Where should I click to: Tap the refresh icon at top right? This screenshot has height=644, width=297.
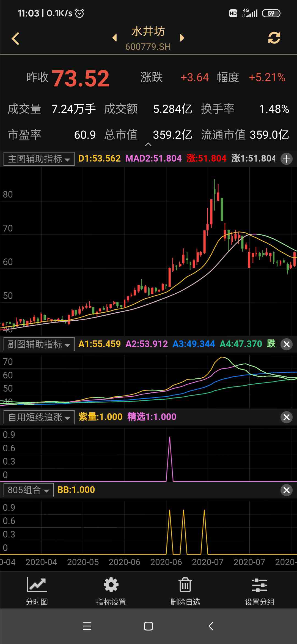(x=274, y=38)
